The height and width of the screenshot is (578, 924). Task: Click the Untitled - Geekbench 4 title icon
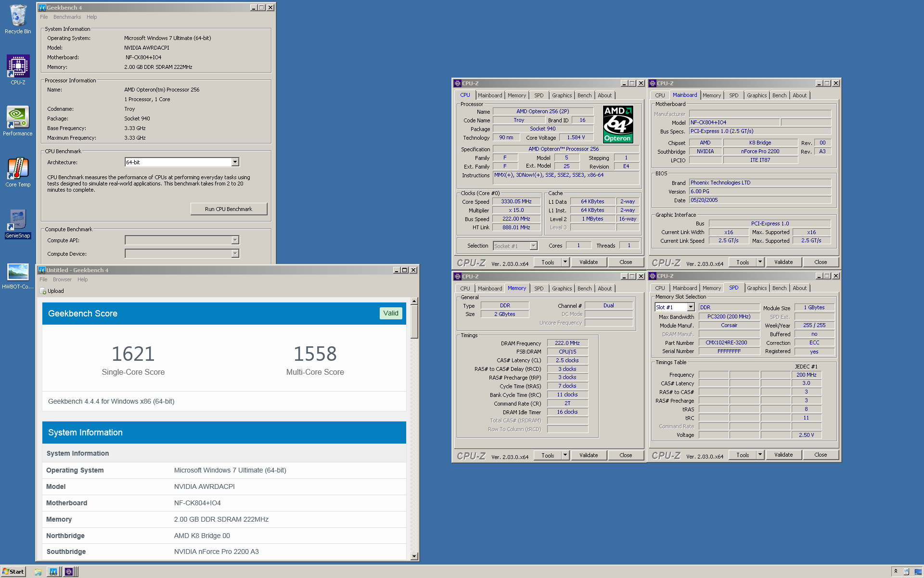42,270
